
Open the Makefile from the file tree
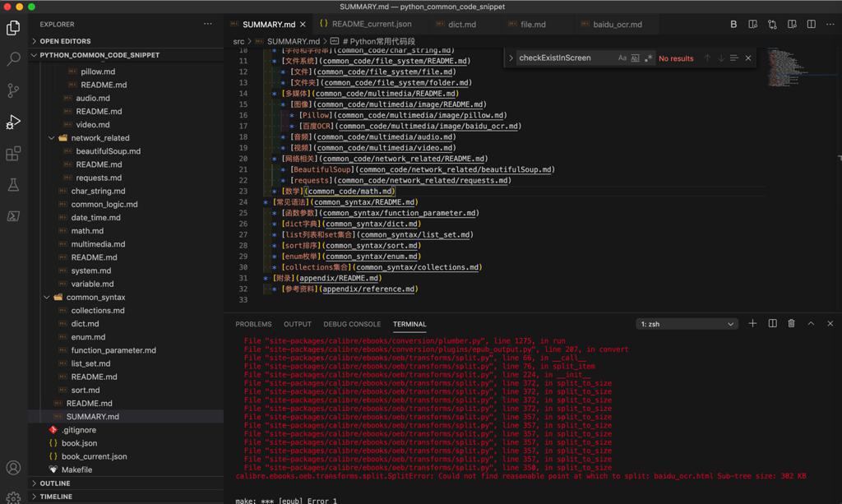tap(76, 469)
